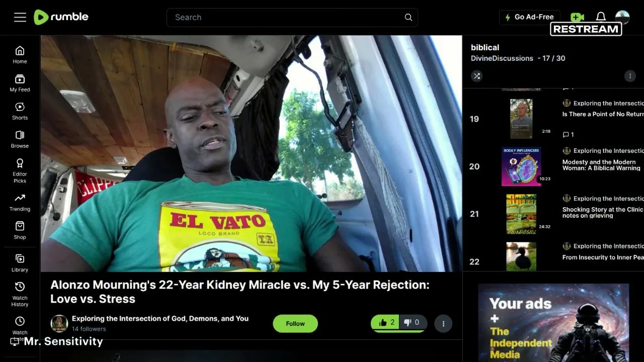
Task: Open the channel avatar beside the Follow button
Action: click(59, 323)
